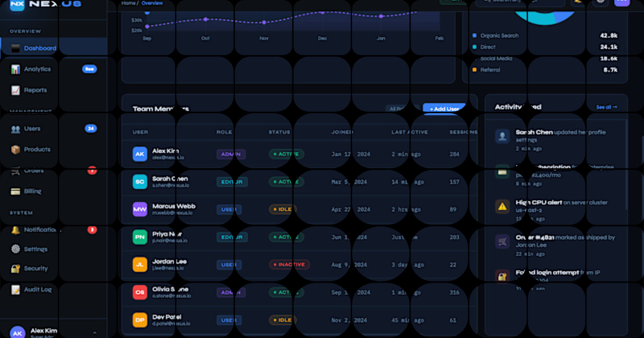Screen dimensions: 644x338
Task: Click the search field in the top bar
Action: coord(520,2)
